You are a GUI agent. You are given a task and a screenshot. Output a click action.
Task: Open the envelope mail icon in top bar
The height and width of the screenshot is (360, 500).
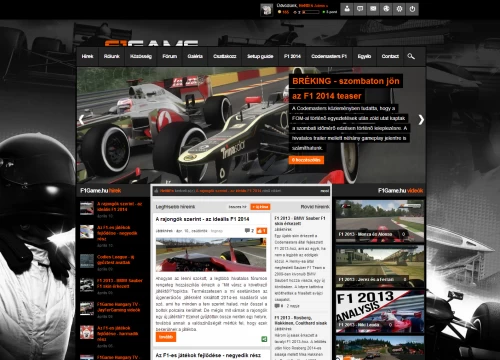click(x=373, y=9)
